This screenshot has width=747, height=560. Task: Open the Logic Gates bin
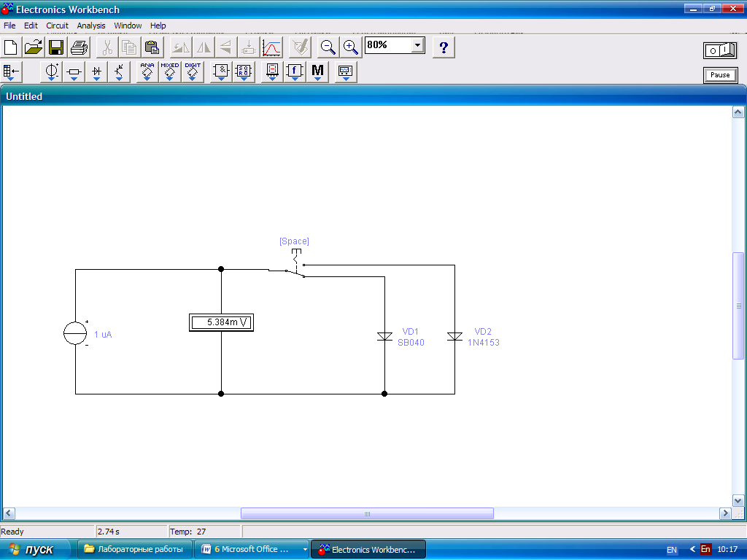pyautogui.click(x=221, y=72)
